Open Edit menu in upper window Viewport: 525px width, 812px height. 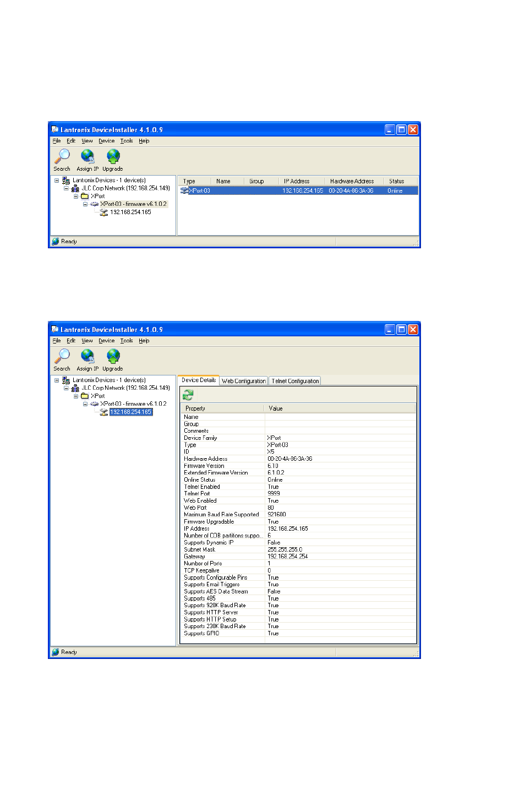click(x=71, y=141)
